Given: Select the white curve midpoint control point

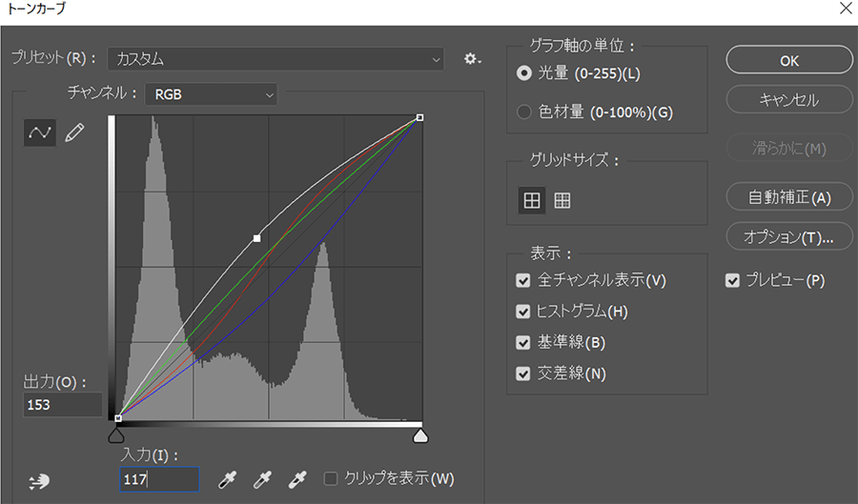Looking at the screenshot, I should click(x=256, y=238).
